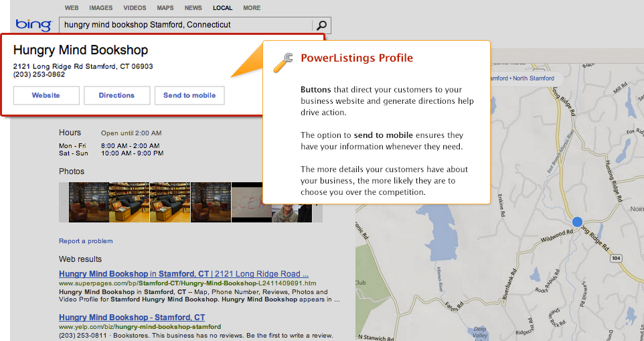Click the phone number (203) 253-0862
The width and height of the screenshot is (644, 341).
click(x=39, y=75)
